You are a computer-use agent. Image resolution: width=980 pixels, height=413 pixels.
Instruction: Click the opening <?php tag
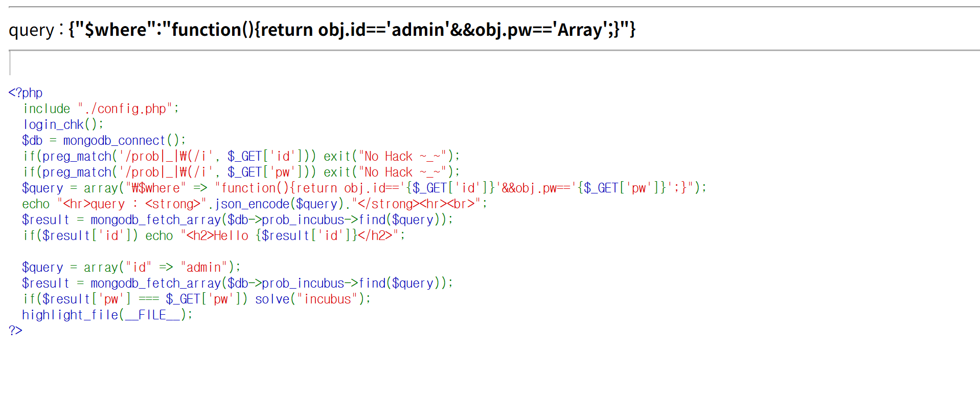pyautogui.click(x=25, y=93)
